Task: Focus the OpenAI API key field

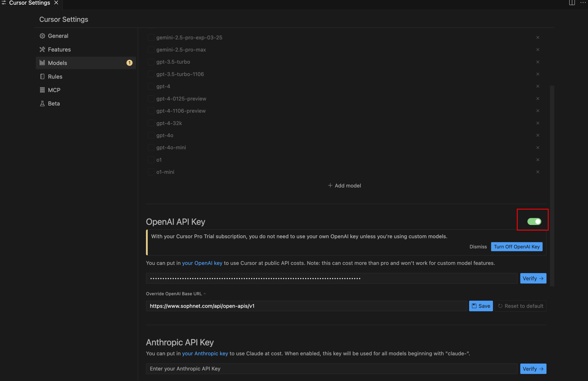Action: (x=332, y=278)
